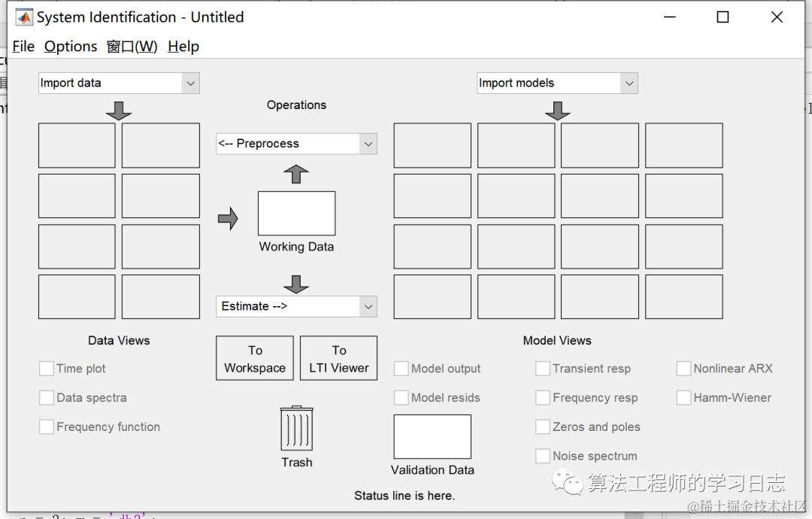Toggle the Transient resp checkbox
This screenshot has width=812, height=519.
(543, 369)
